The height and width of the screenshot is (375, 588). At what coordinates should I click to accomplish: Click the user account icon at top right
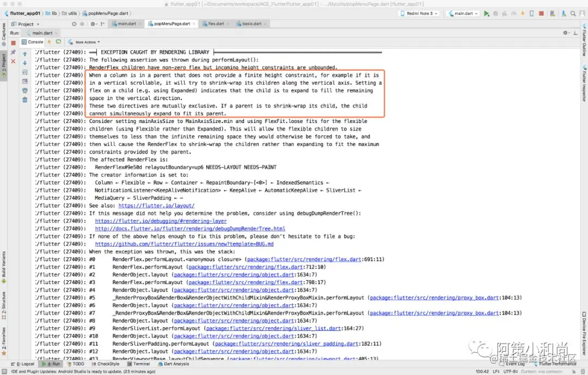[x=582, y=14]
